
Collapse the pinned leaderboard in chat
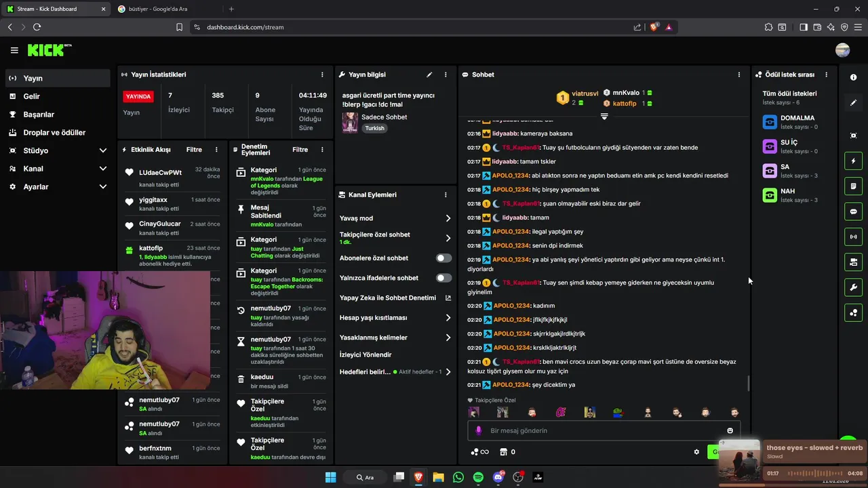coord(604,117)
